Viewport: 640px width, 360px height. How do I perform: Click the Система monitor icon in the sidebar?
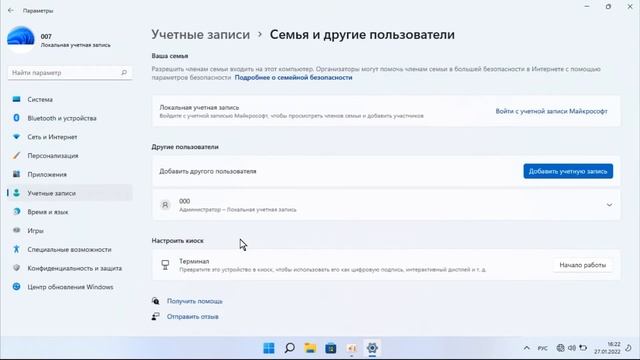(16, 99)
